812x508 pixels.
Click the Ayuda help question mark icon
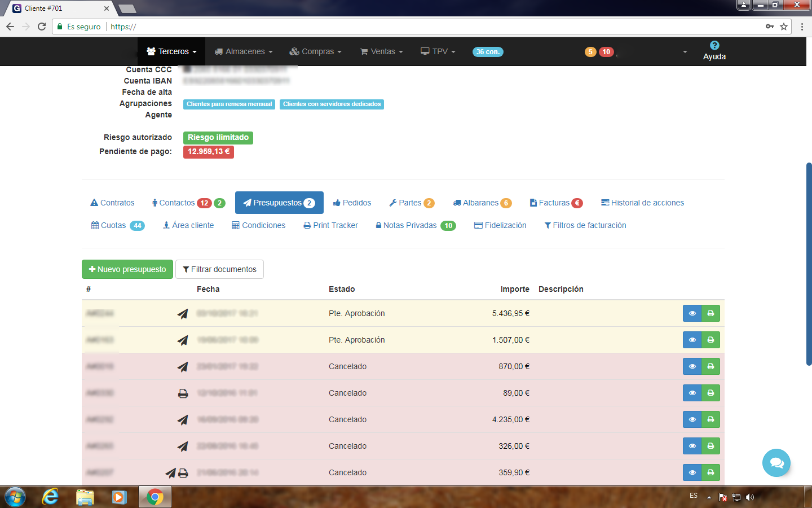click(x=714, y=46)
